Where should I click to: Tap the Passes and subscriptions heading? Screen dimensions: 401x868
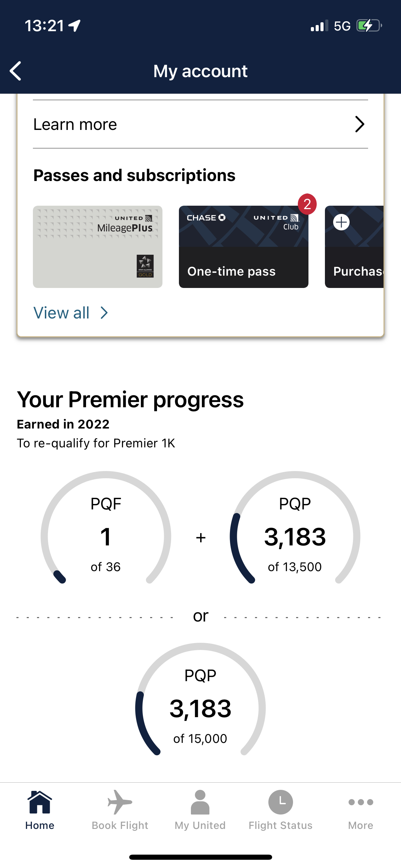pyautogui.click(x=134, y=175)
